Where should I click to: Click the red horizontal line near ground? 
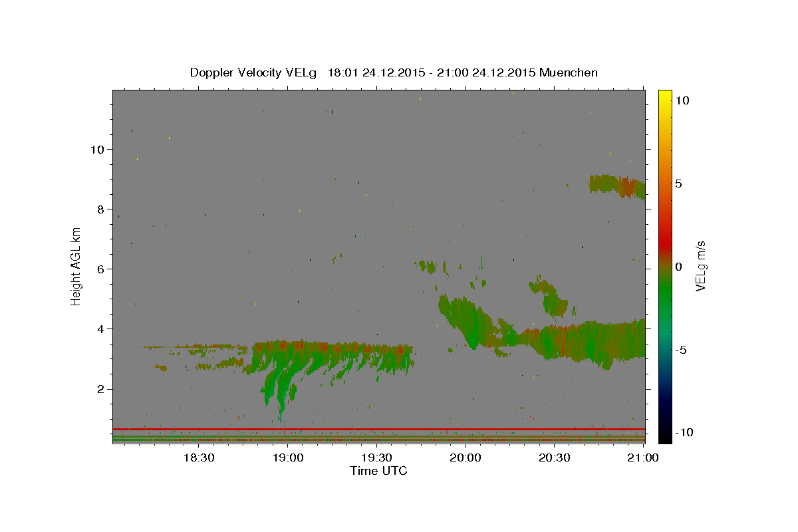378,429
